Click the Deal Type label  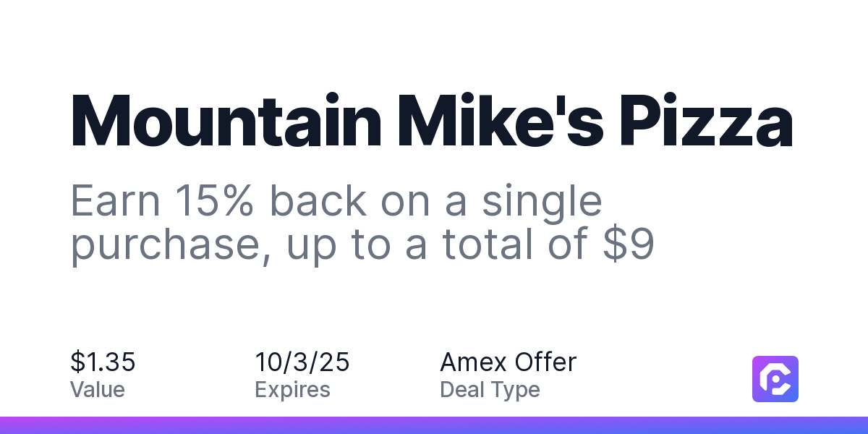[x=490, y=390]
